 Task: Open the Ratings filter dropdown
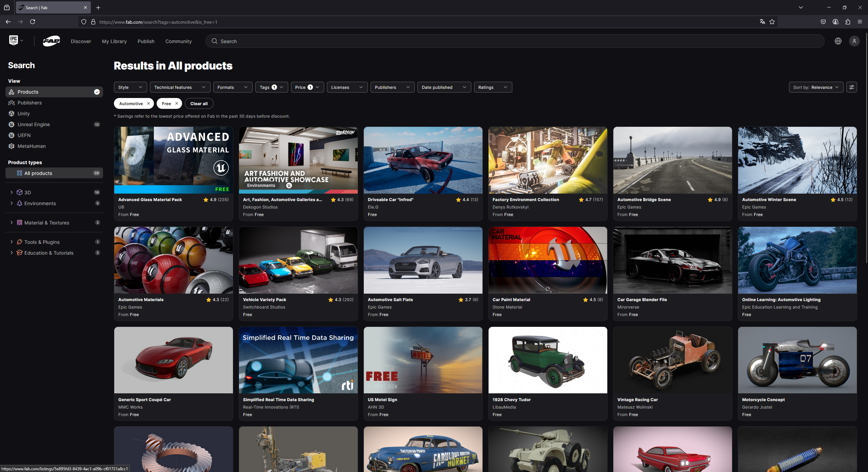tap(493, 87)
